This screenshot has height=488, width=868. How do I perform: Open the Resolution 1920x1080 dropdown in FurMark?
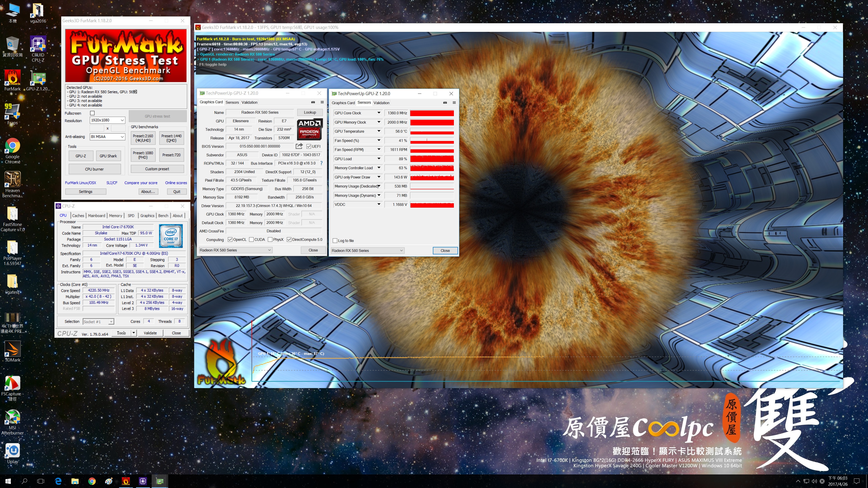click(108, 120)
